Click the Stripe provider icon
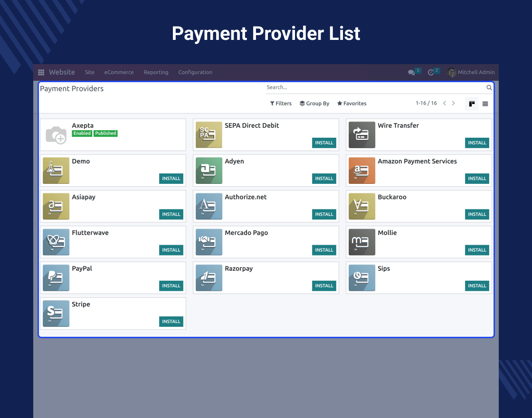532x418 pixels. [56, 313]
